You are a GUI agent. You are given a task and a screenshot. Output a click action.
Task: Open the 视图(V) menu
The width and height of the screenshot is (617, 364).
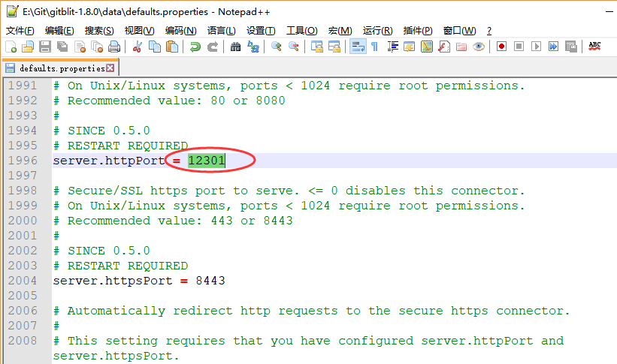pos(139,31)
